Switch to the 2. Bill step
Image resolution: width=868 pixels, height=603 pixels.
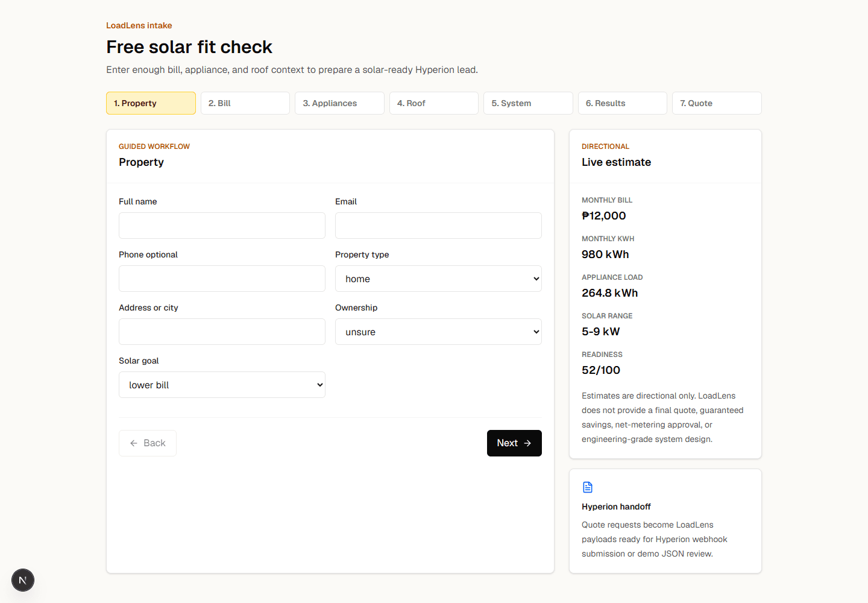(x=245, y=103)
